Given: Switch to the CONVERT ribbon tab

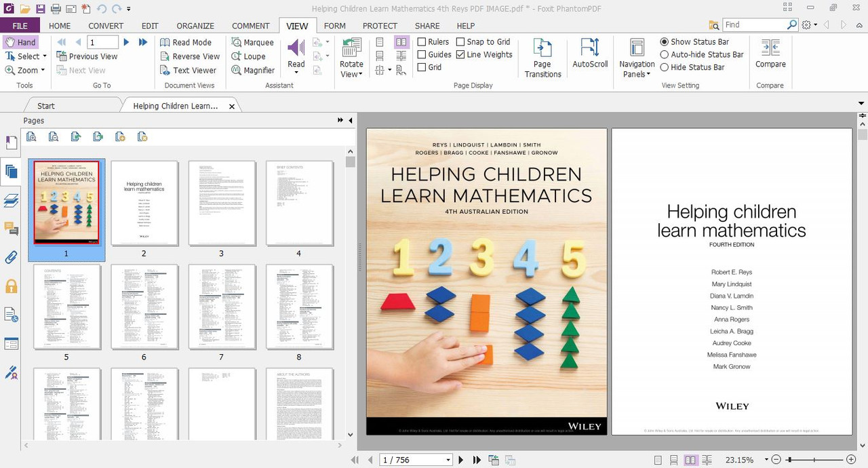Looking at the screenshot, I should (x=106, y=26).
